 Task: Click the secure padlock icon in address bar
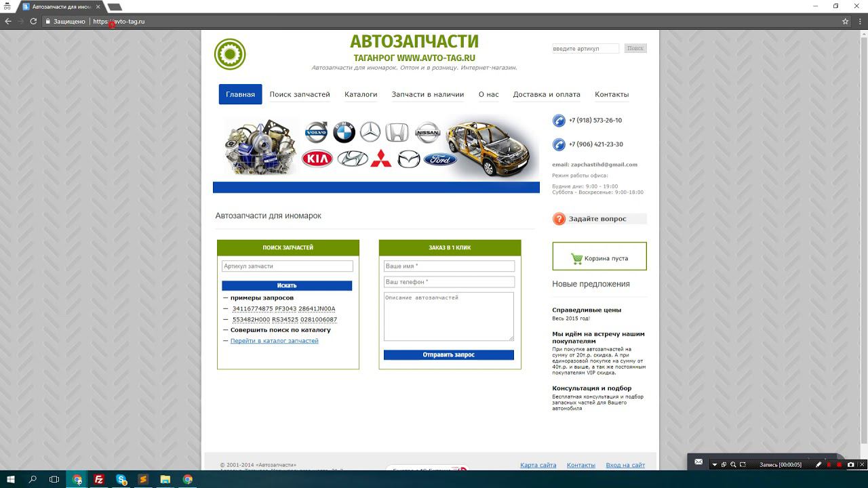point(48,21)
